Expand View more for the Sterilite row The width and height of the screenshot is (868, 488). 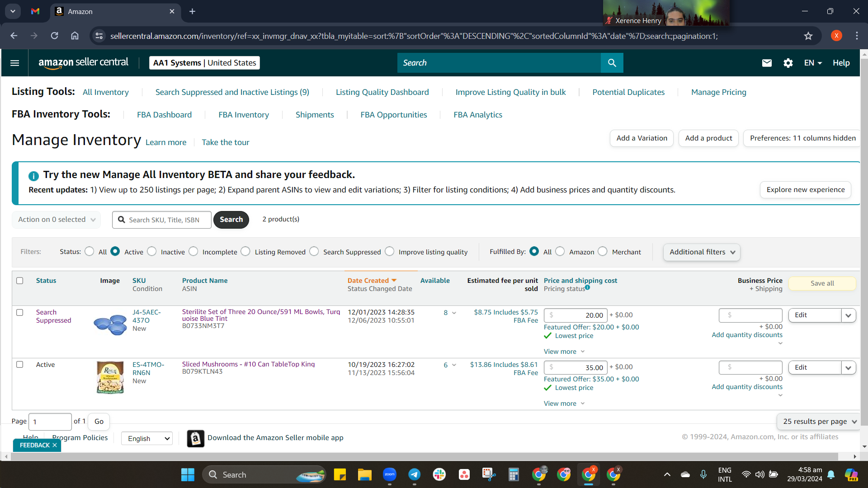(x=564, y=352)
